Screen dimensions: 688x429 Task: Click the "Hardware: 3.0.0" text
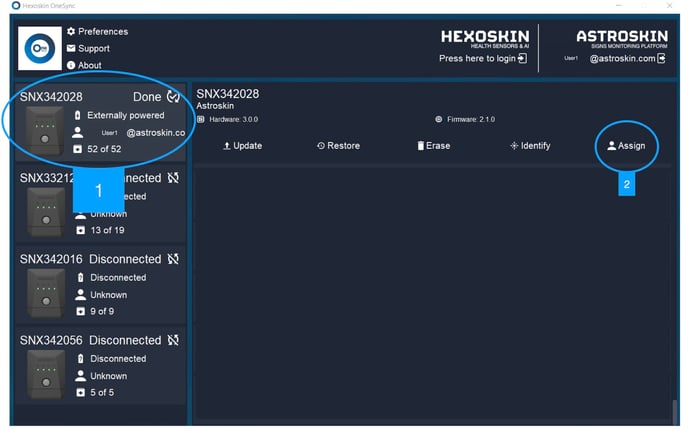point(233,119)
